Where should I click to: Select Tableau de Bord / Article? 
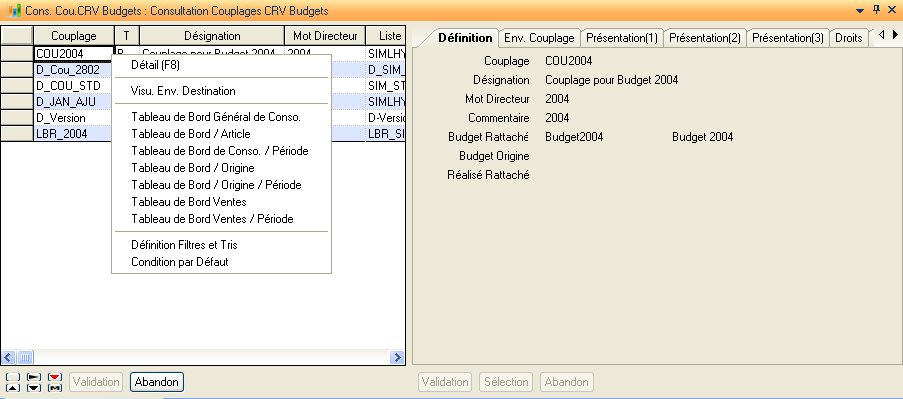click(x=191, y=134)
